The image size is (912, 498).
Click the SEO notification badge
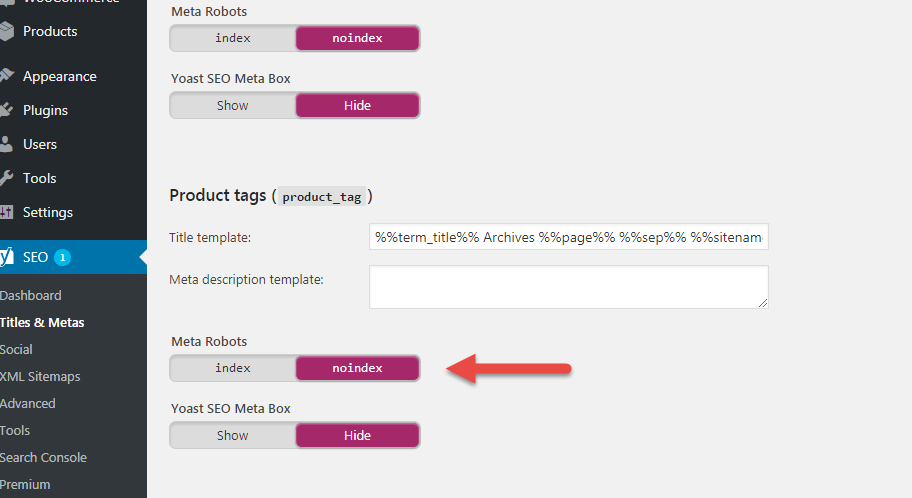point(62,257)
